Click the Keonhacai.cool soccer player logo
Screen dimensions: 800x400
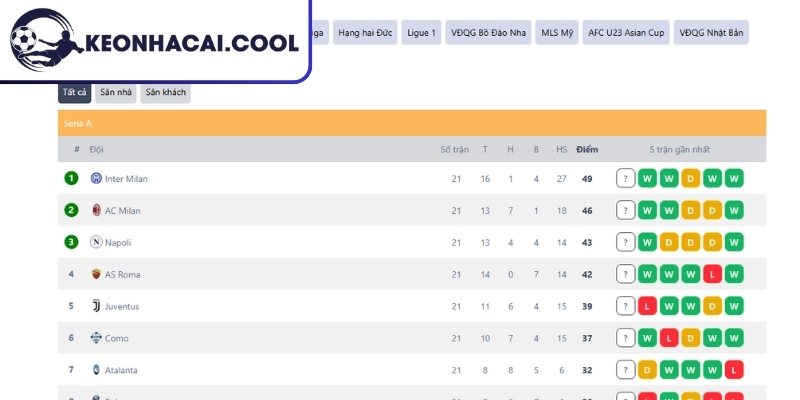click(45, 40)
